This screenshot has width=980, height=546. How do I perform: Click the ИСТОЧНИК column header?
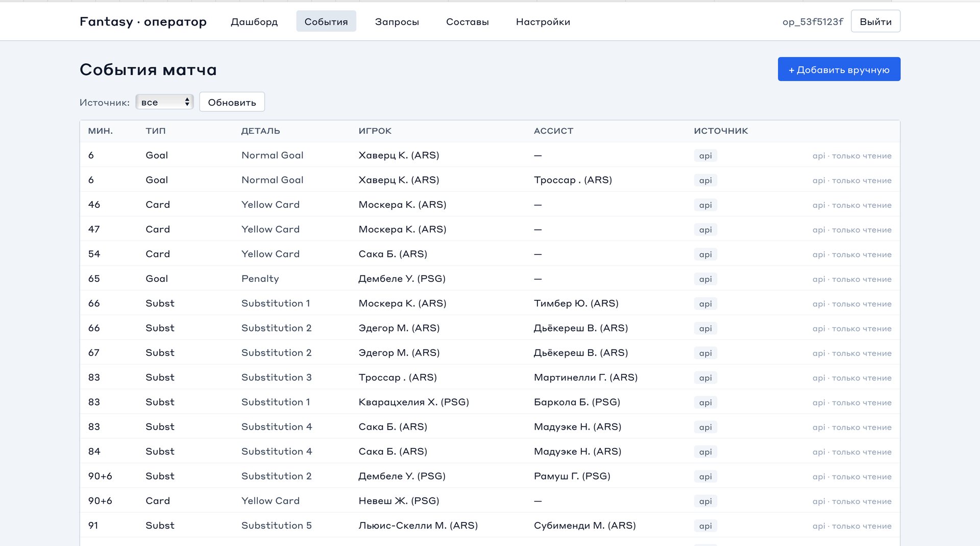[721, 131]
